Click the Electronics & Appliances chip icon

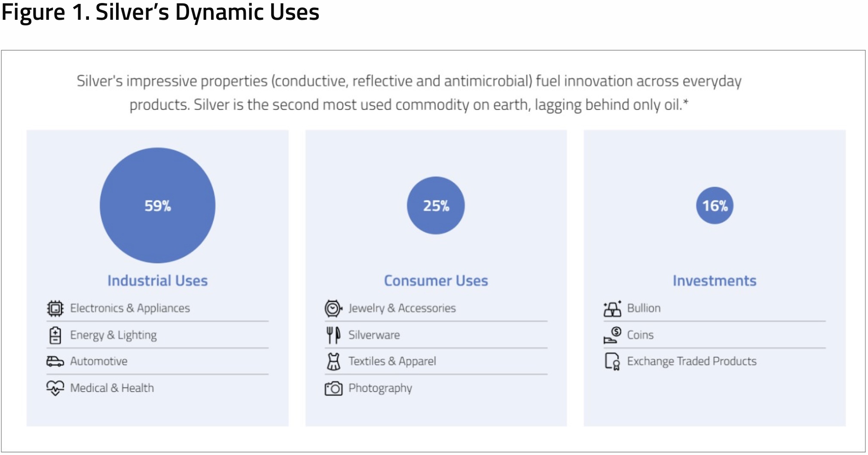(x=55, y=308)
